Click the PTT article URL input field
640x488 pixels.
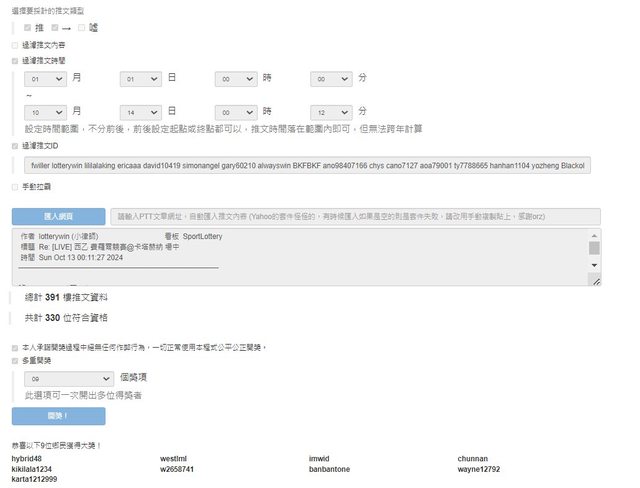point(355,216)
